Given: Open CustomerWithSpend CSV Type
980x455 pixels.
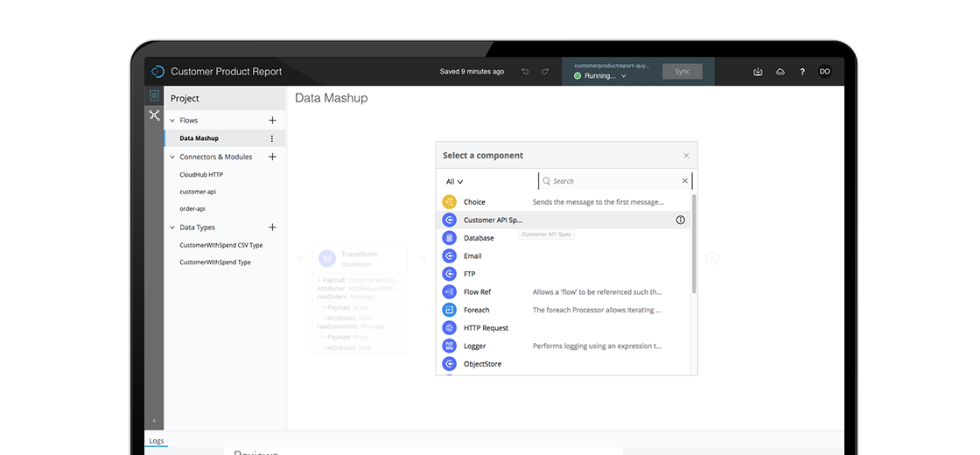Looking at the screenshot, I should [x=220, y=245].
